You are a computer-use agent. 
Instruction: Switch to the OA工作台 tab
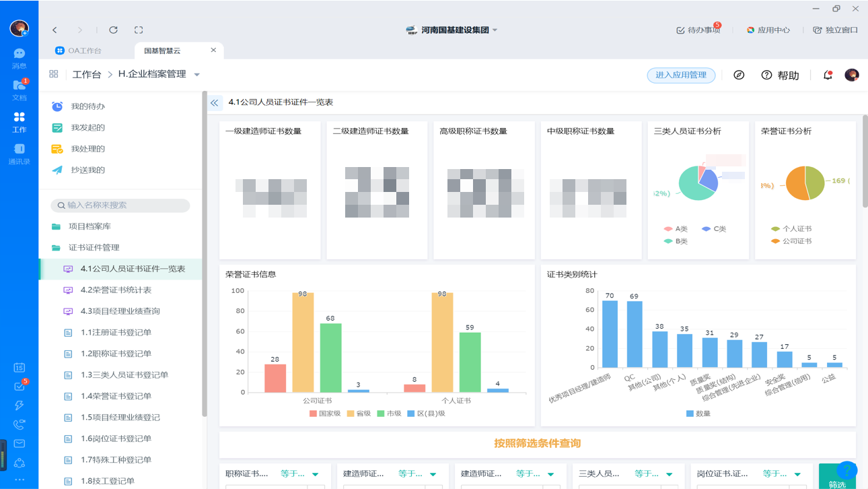pos(84,51)
